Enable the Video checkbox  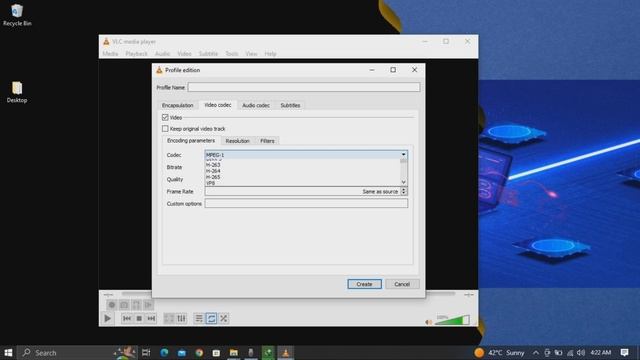pos(165,118)
